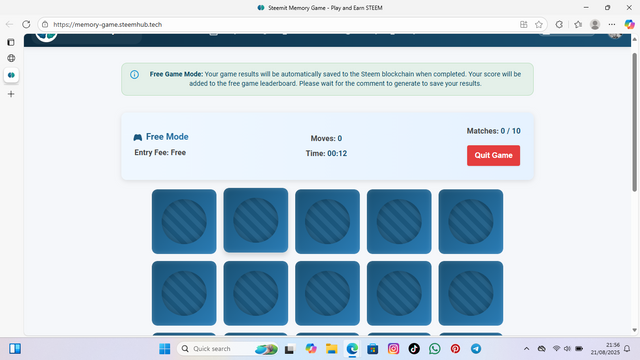
Task: Open volume control in system tray
Action: [x=567, y=349]
